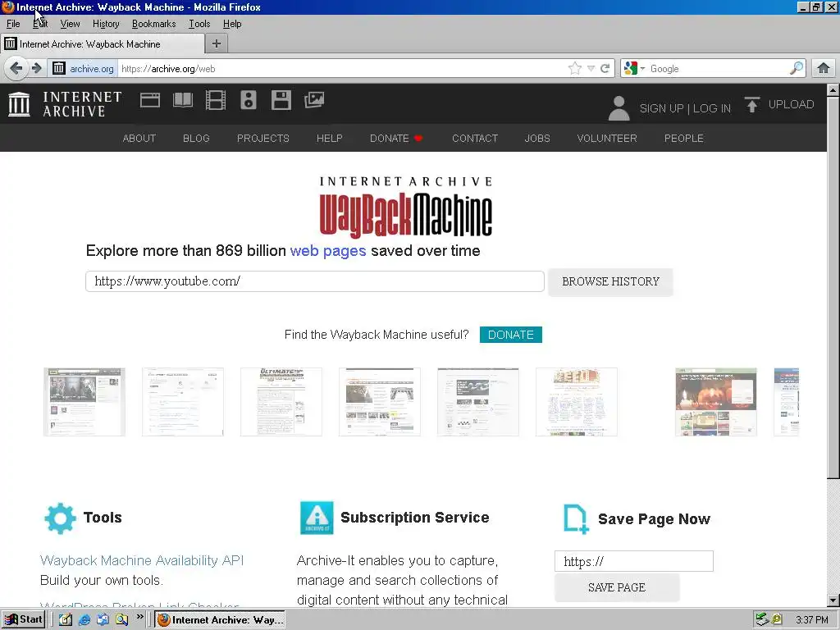Open the PEOPLE nav link
The height and width of the screenshot is (630, 840).
tap(683, 138)
